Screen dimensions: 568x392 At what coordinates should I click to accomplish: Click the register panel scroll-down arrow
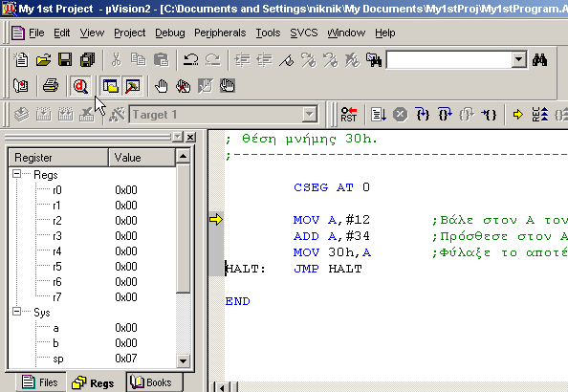[x=183, y=360]
